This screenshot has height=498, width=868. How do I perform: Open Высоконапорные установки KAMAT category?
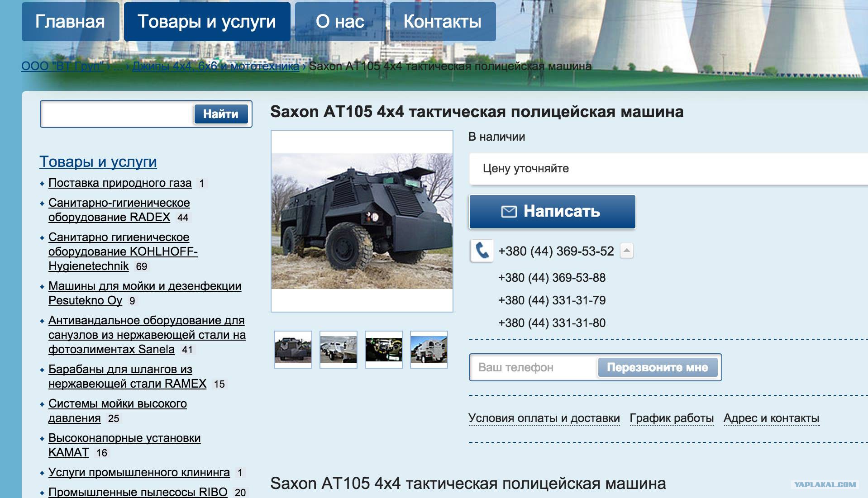pyautogui.click(x=124, y=445)
